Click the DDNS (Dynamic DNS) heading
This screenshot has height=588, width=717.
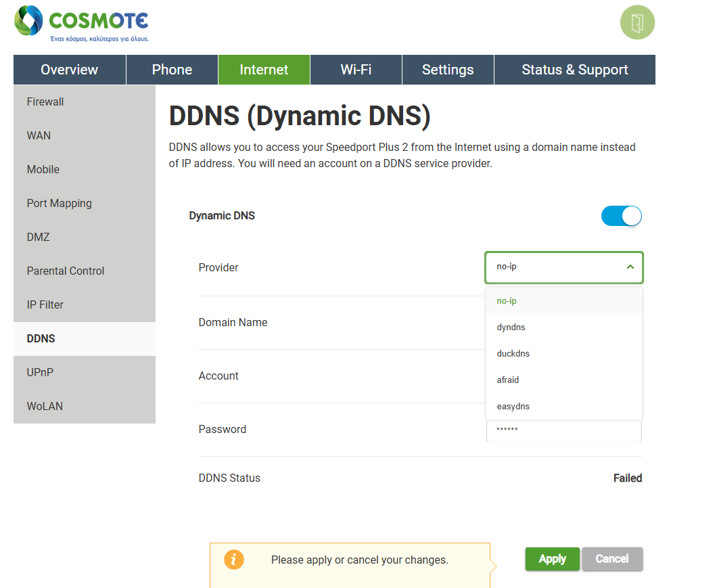[x=300, y=115]
